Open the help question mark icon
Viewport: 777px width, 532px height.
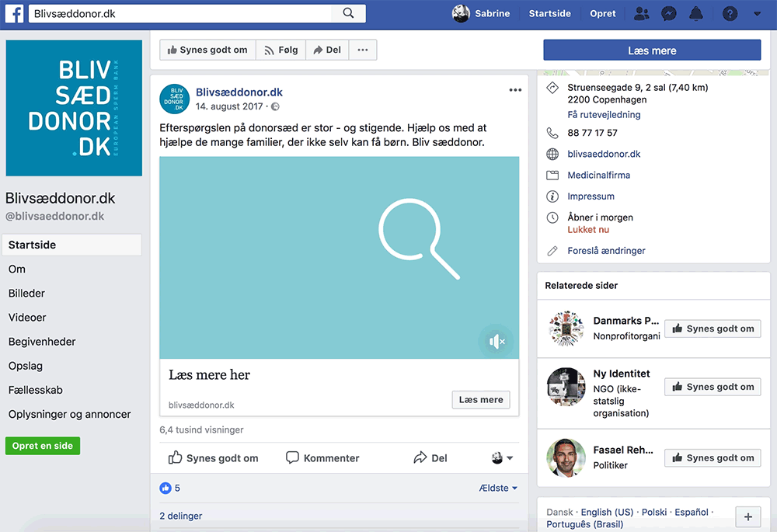pos(730,13)
